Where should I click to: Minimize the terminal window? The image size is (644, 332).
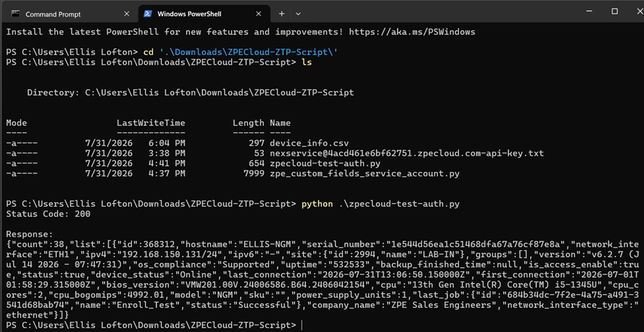tap(590, 12)
